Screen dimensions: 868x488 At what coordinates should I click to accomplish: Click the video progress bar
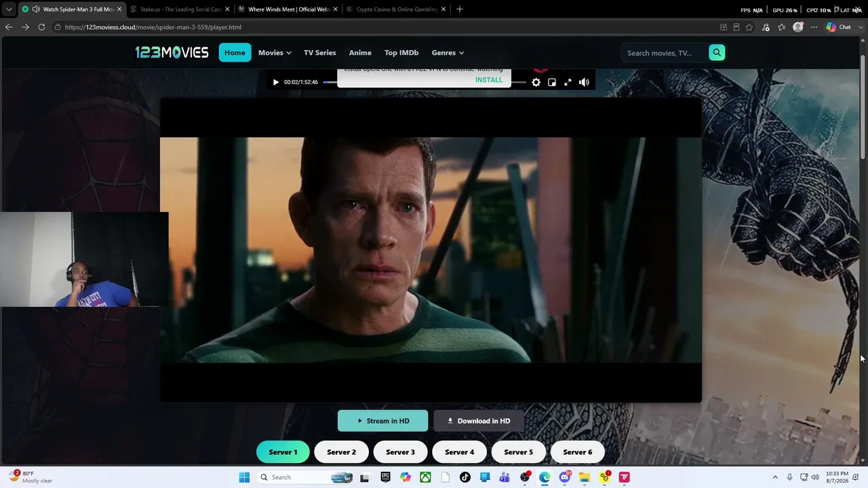[x=425, y=82]
